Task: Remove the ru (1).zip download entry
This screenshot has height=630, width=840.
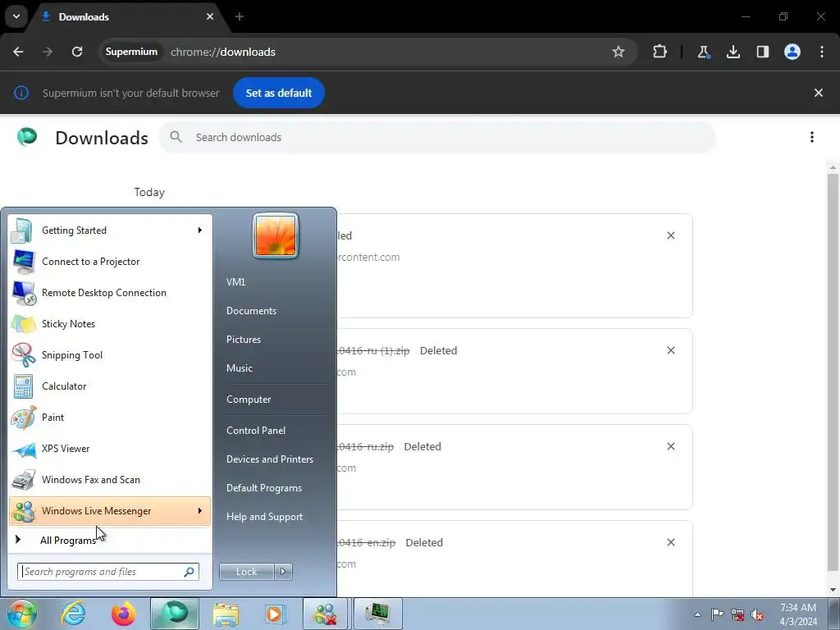Action: (670, 349)
